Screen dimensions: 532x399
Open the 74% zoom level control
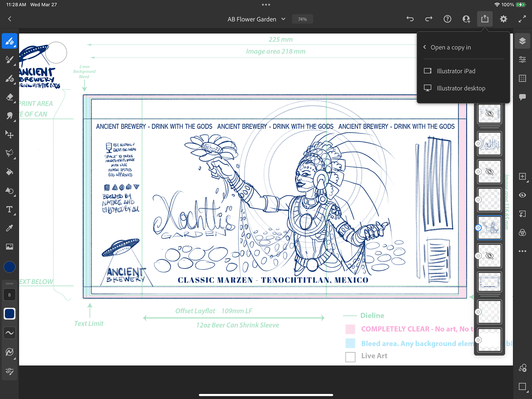[x=302, y=19]
